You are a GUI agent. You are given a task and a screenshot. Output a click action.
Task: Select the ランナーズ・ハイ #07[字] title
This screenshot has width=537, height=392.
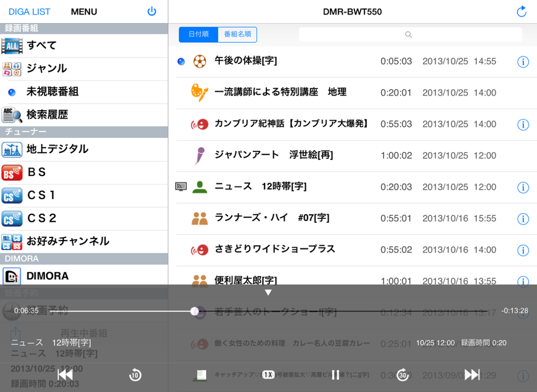272,217
